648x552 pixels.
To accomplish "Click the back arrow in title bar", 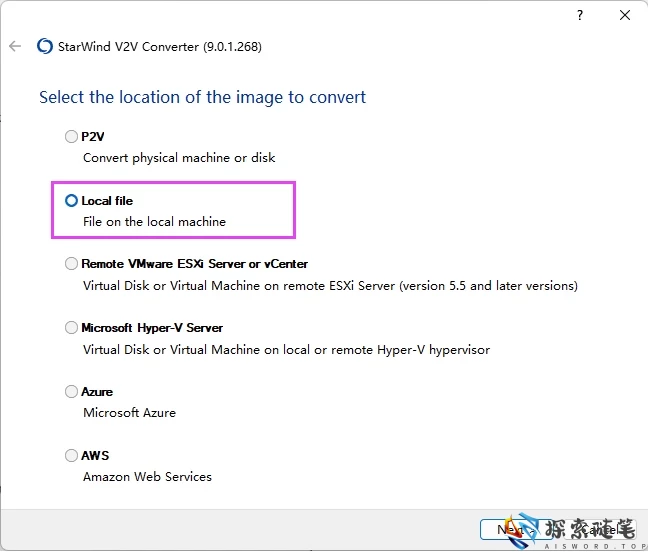I will [x=15, y=46].
